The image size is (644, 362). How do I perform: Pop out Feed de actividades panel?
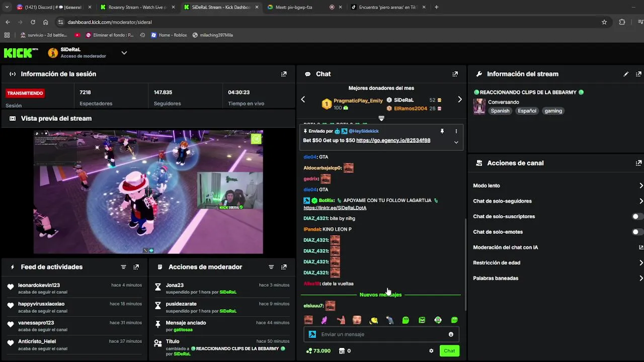(136, 267)
